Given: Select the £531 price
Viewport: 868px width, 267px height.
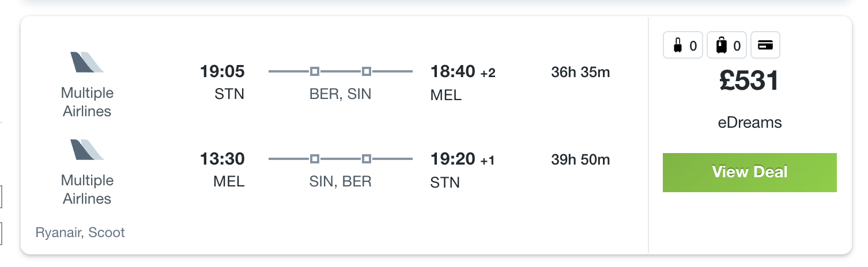Looking at the screenshot, I should [x=749, y=81].
